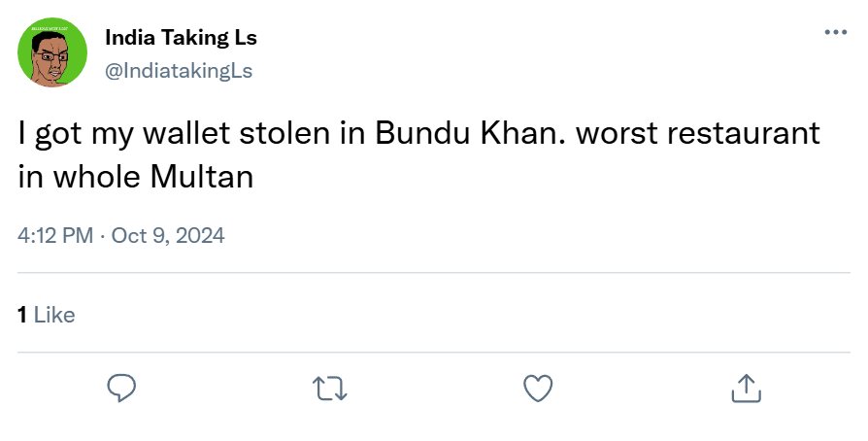Click the @IndiatakingLs handle
Screen dimensions: 868x441
(178, 69)
